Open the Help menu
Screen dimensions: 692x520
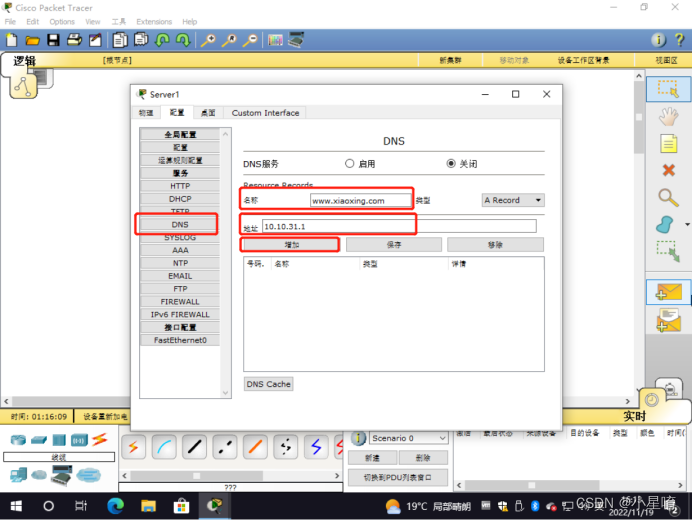pos(189,22)
